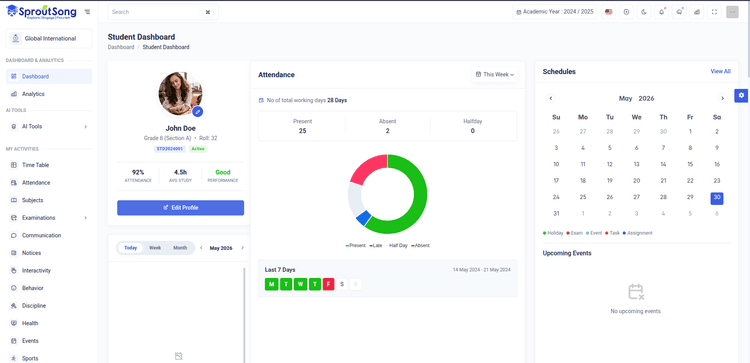Click the green W day badge in Last 7 Days

tap(300, 284)
